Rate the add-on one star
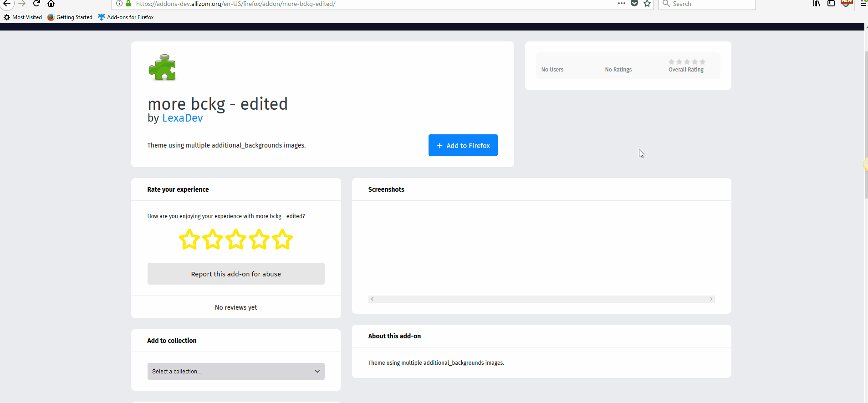The height and width of the screenshot is (403, 868). (x=189, y=239)
